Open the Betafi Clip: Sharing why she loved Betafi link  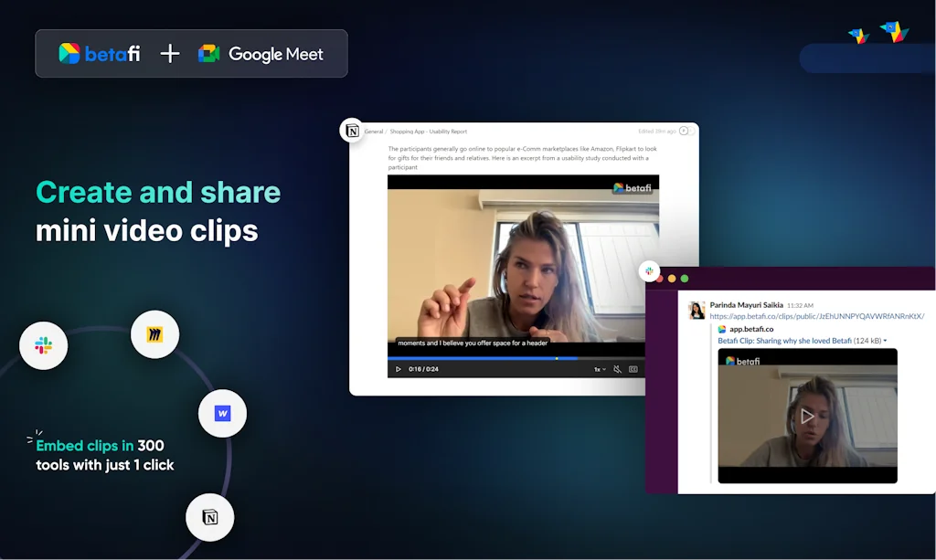click(x=784, y=341)
